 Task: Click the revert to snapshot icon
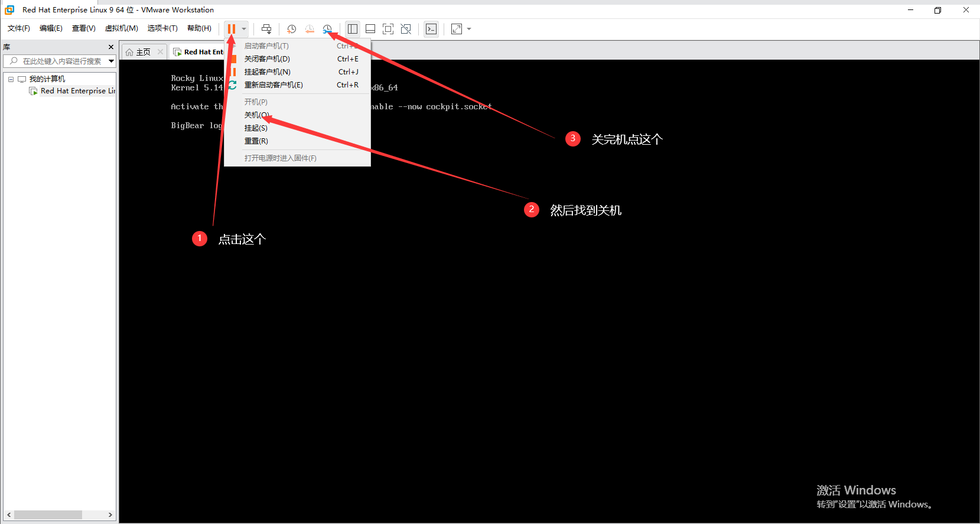(310, 29)
